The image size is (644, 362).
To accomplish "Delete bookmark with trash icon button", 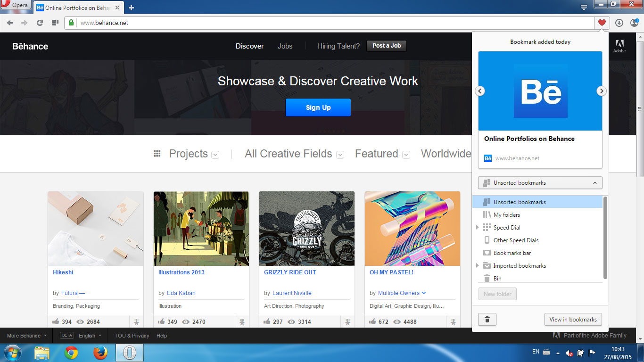I will [487, 320].
